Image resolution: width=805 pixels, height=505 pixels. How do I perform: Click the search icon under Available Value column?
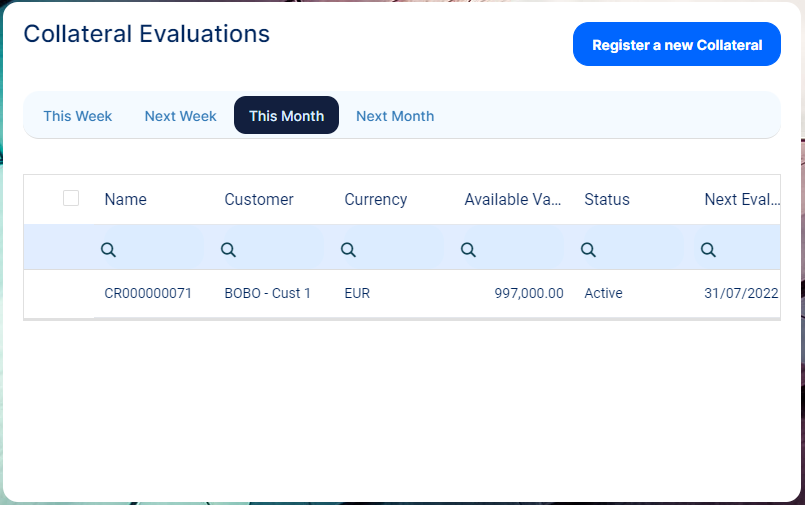[x=468, y=250]
